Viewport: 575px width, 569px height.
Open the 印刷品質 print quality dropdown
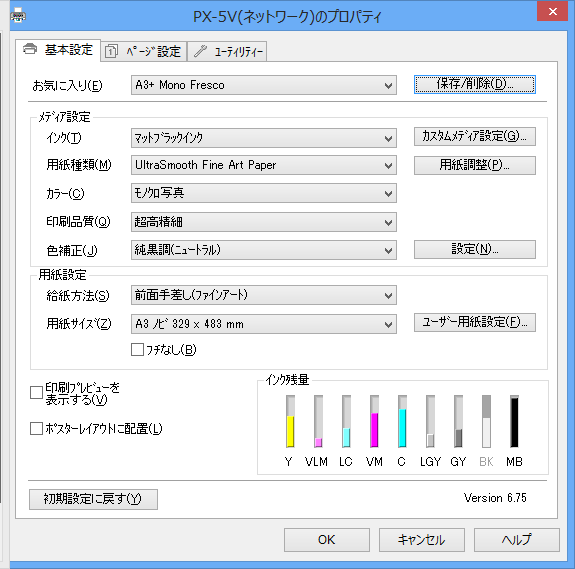coord(264,222)
